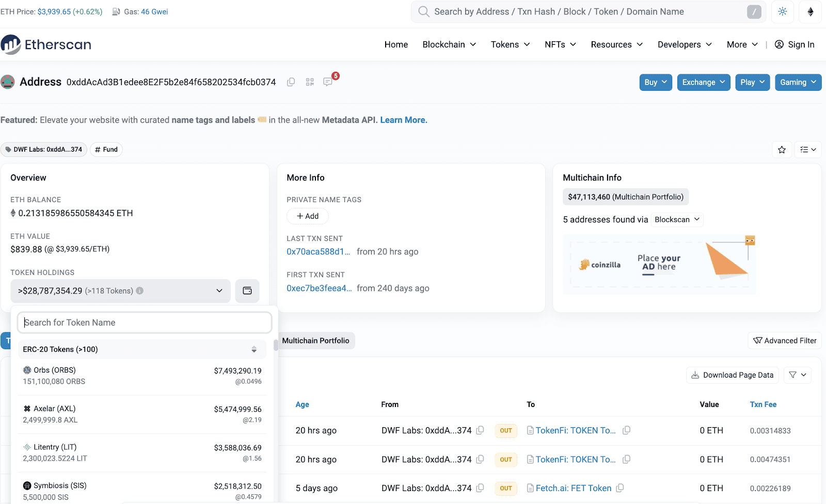Open the list options dropdown near star
Screen dimensions: 826x504
point(808,150)
